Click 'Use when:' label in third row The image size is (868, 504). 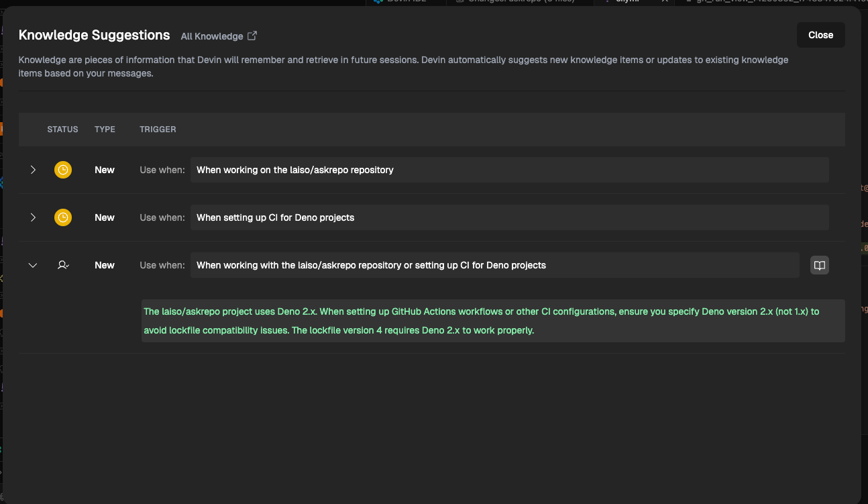162,265
